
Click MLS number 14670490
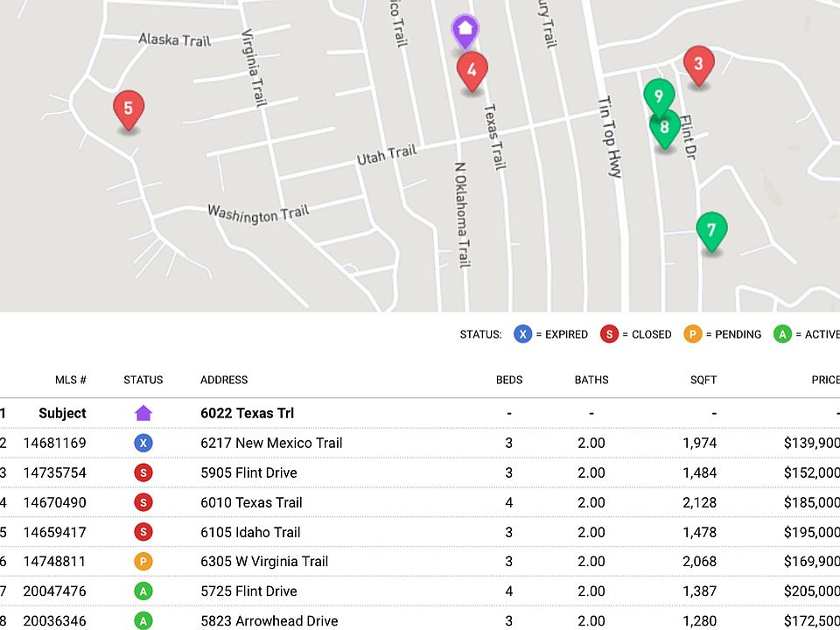pos(54,502)
